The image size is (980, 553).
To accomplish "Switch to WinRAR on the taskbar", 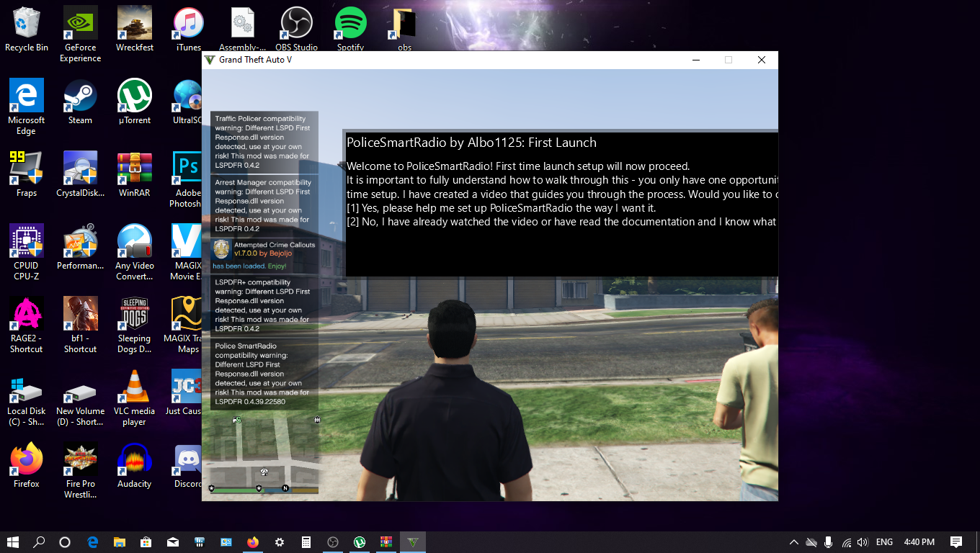I will coord(386,542).
